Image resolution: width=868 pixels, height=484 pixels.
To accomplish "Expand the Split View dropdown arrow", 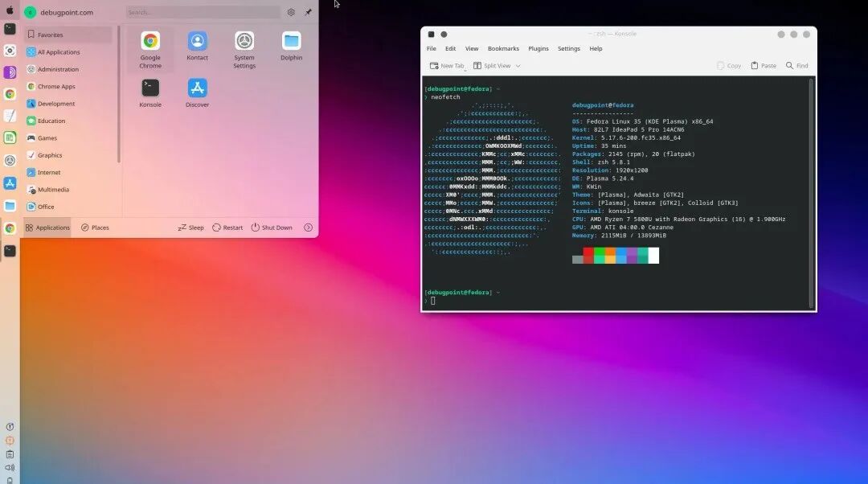I will (x=518, y=65).
